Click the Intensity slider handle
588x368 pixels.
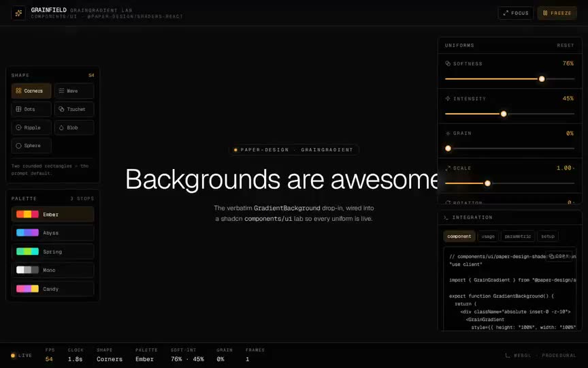click(x=504, y=114)
